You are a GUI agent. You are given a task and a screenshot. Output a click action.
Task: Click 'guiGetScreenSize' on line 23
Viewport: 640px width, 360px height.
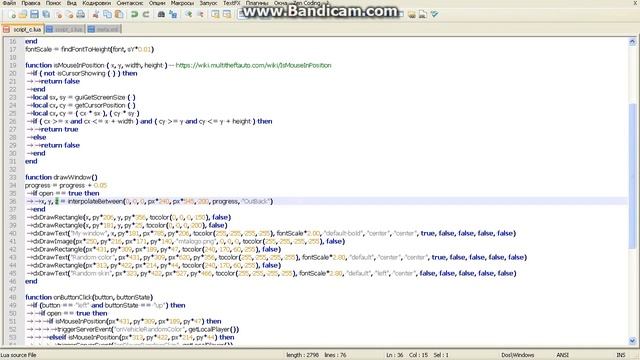(100, 97)
